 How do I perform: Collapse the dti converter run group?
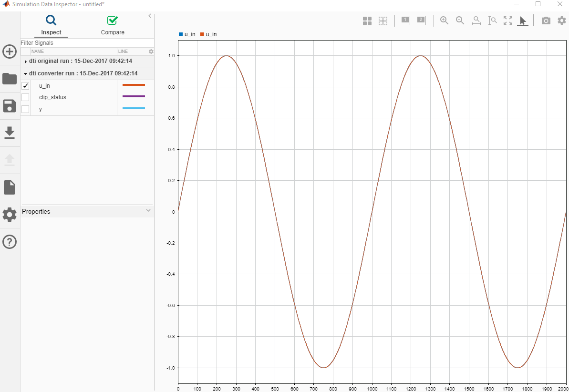coord(25,74)
